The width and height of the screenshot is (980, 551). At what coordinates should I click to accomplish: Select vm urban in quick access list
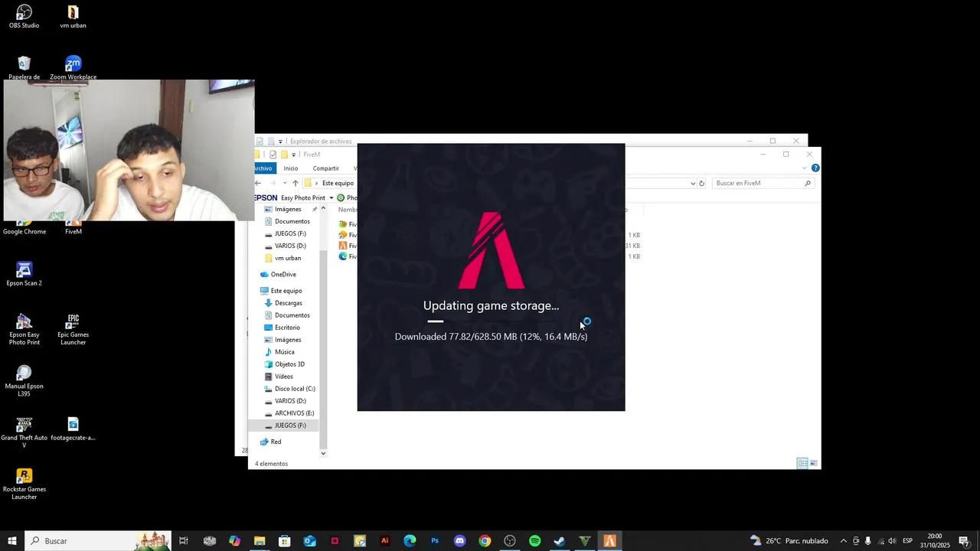click(288, 259)
